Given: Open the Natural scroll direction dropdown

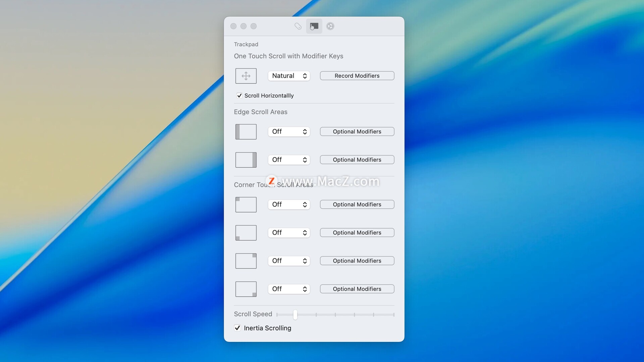Looking at the screenshot, I should pyautogui.click(x=289, y=76).
